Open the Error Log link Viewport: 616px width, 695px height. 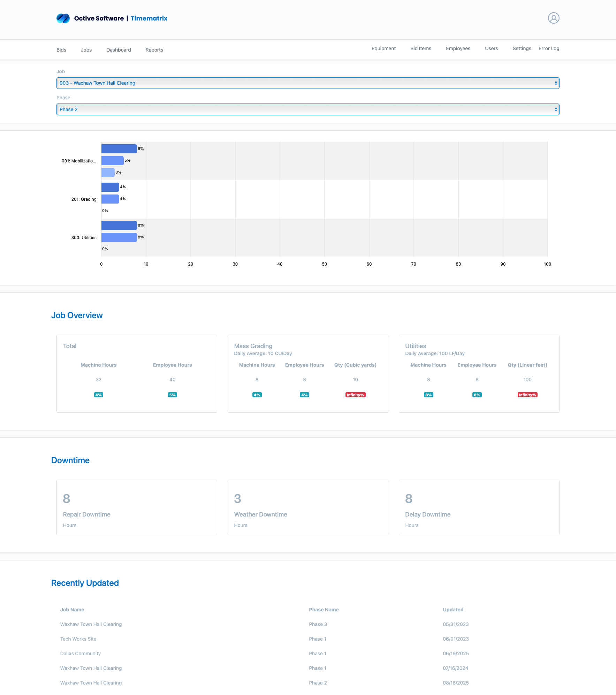click(x=549, y=48)
